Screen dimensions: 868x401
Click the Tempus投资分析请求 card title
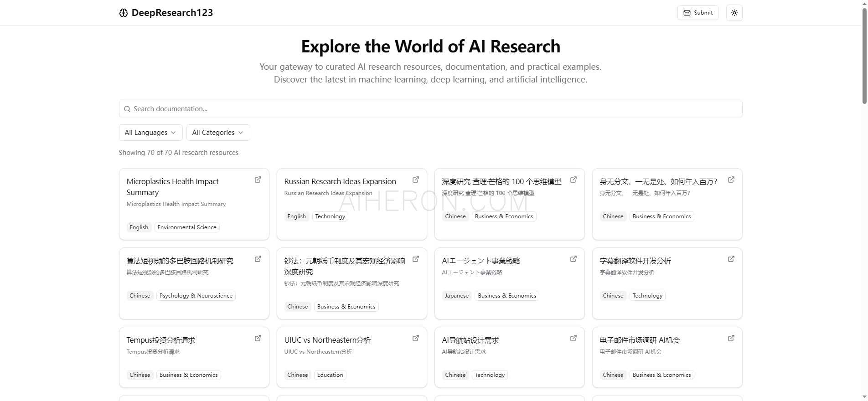pyautogui.click(x=161, y=340)
